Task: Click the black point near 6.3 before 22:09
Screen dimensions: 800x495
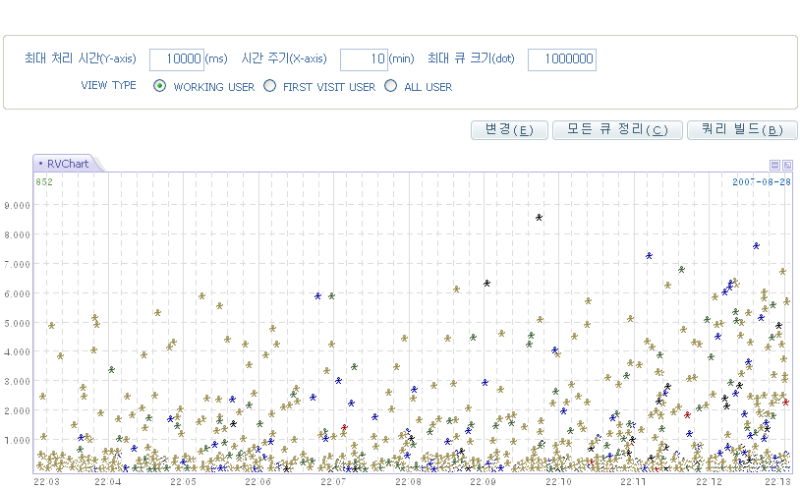Action: (487, 283)
